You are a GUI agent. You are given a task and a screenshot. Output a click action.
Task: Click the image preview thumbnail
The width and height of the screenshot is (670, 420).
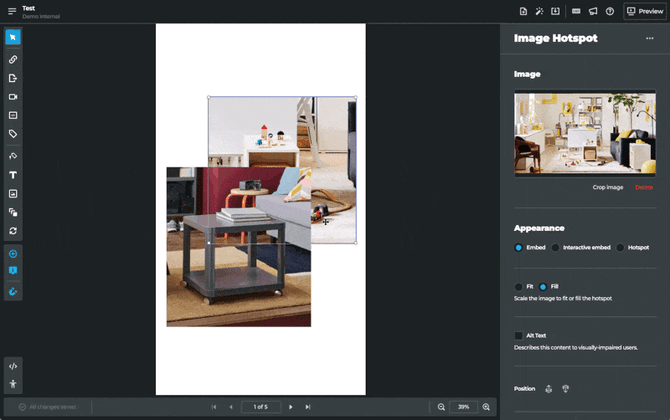click(585, 133)
